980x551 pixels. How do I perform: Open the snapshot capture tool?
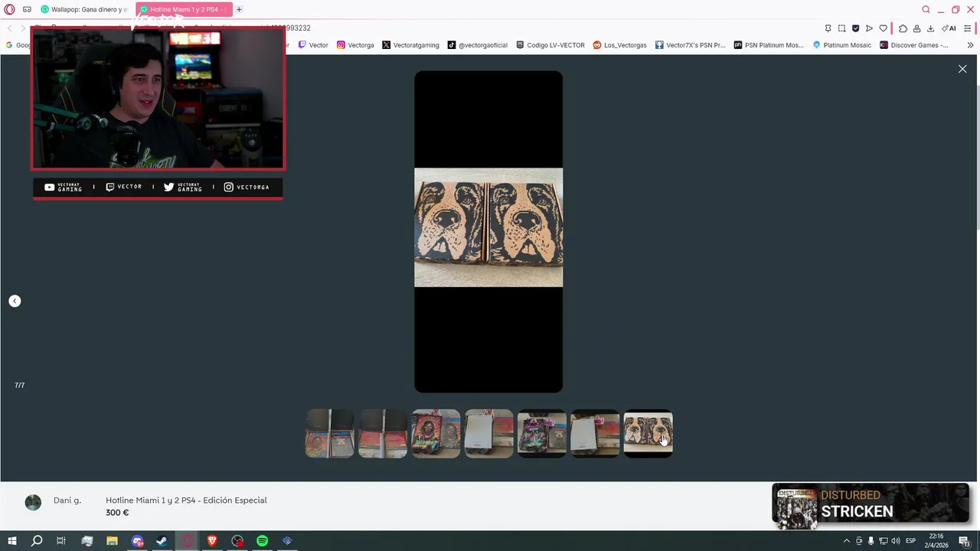coord(841,28)
